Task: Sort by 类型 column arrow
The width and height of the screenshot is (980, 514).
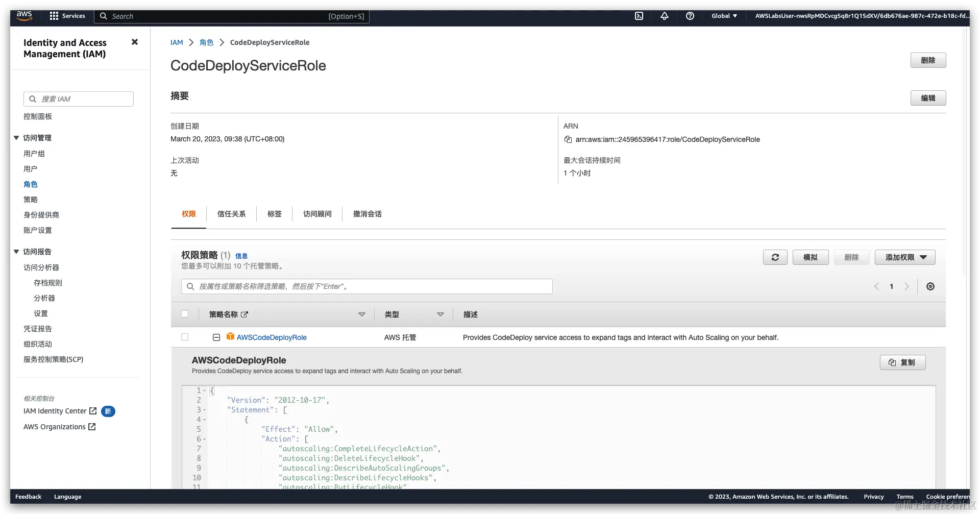Action: [440, 314]
